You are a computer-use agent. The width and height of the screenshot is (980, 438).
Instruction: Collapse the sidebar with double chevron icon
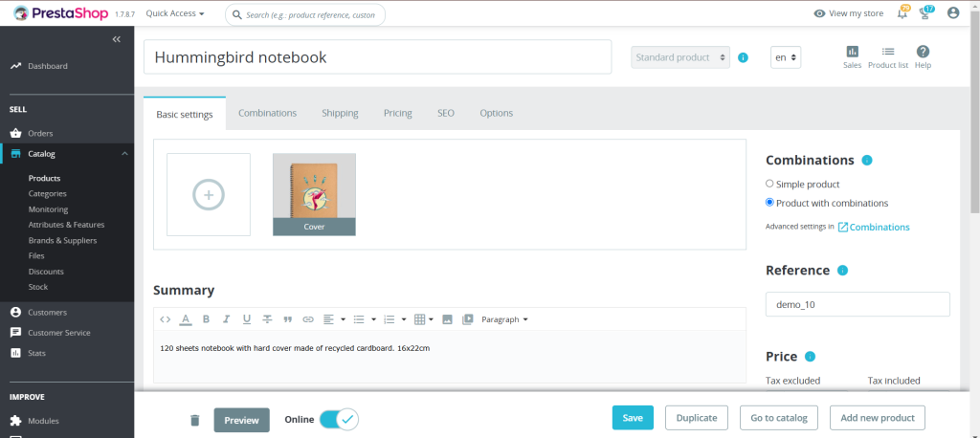pos(116,39)
